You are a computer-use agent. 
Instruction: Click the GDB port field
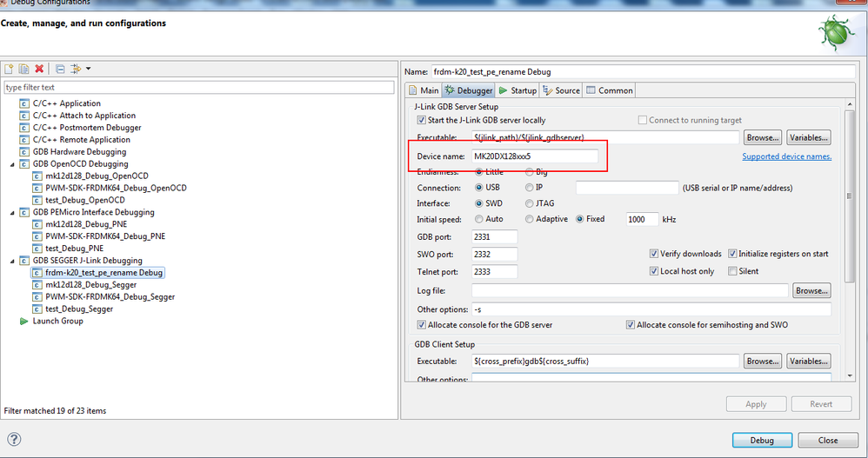494,236
